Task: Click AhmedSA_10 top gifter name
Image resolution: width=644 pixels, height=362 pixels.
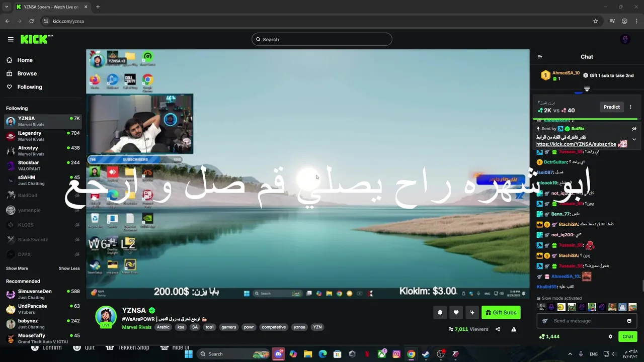Action: pyautogui.click(x=566, y=73)
